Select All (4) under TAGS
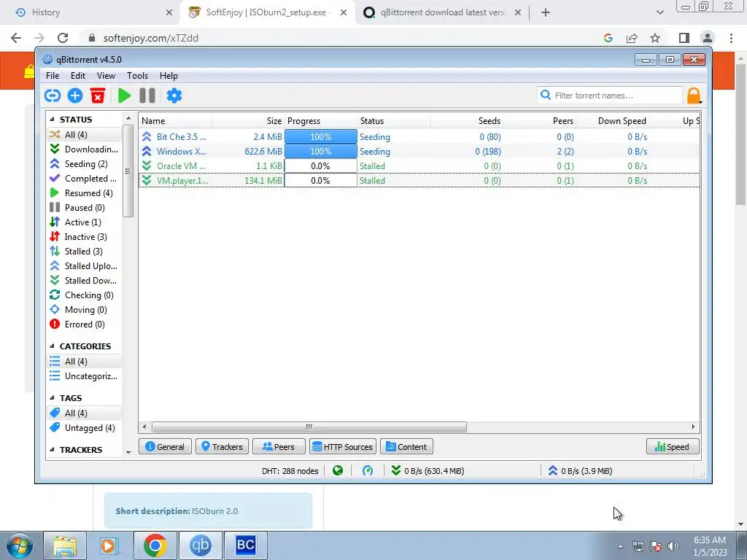The image size is (747, 560). coord(85,413)
